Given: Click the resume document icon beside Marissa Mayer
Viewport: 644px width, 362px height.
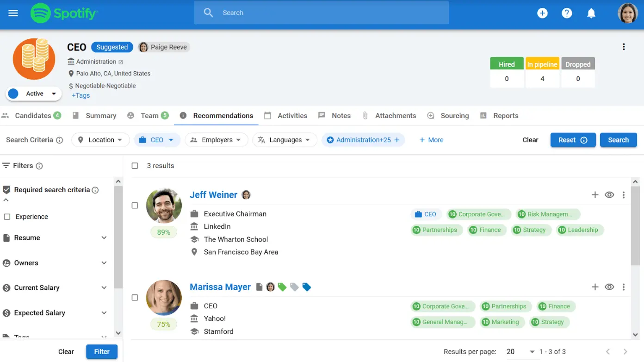Looking at the screenshot, I should pyautogui.click(x=259, y=287).
